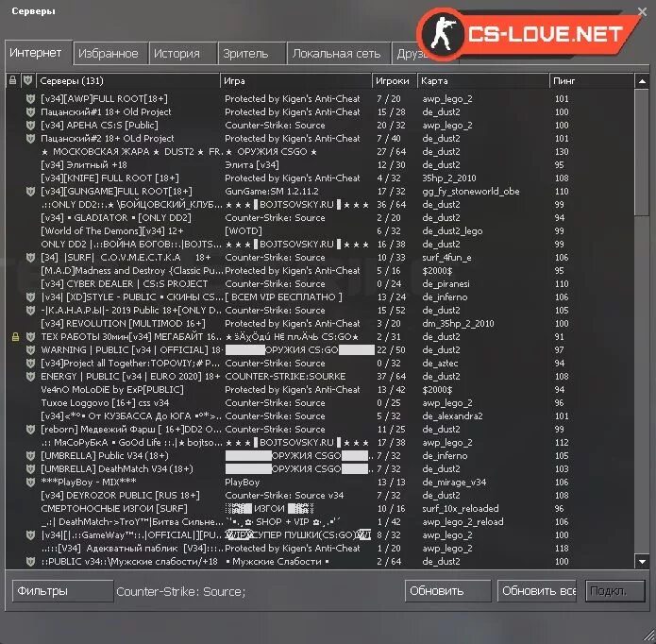Switch to the Интернет tab
Screen dimensions: 656x644
pyautogui.click(x=39, y=52)
